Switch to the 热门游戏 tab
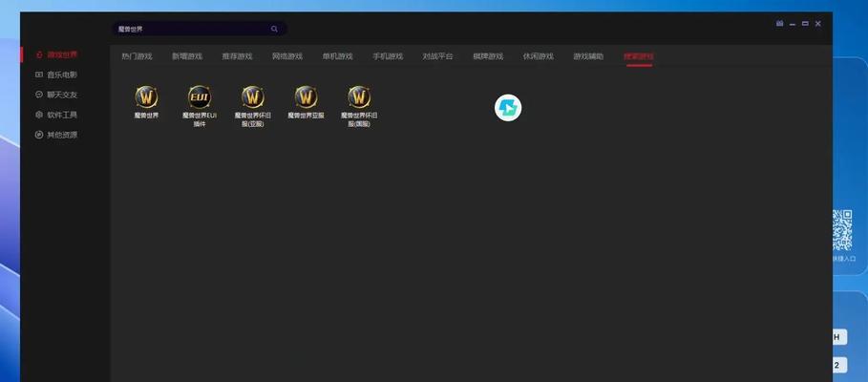Screen dimensions: 868x382 pyautogui.click(x=137, y=56)
